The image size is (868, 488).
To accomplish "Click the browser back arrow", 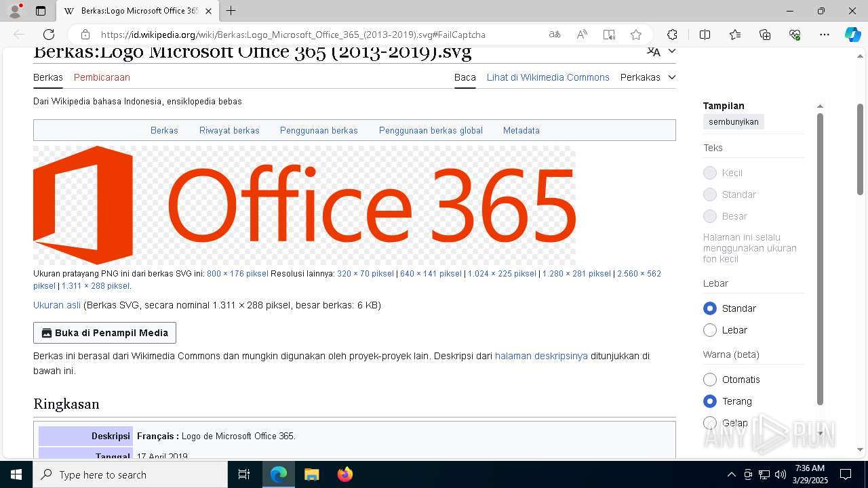I will (x=19, y=35).
